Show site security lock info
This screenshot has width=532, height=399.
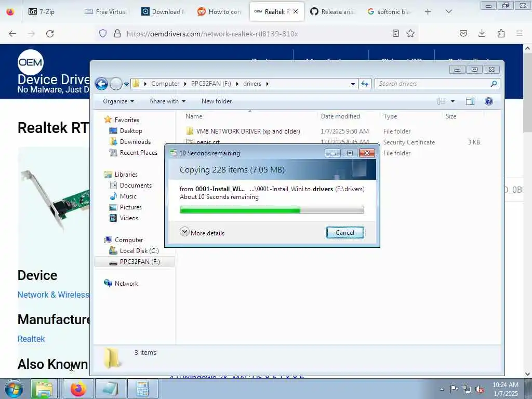(x=117, y=34)
